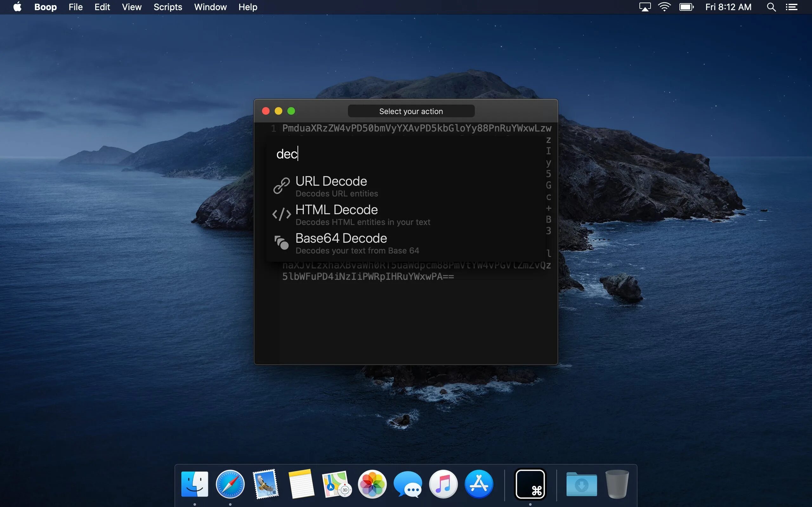Open Safari from the dock
The height and width of the screenshot is (507, 812).
pos(230,484)
